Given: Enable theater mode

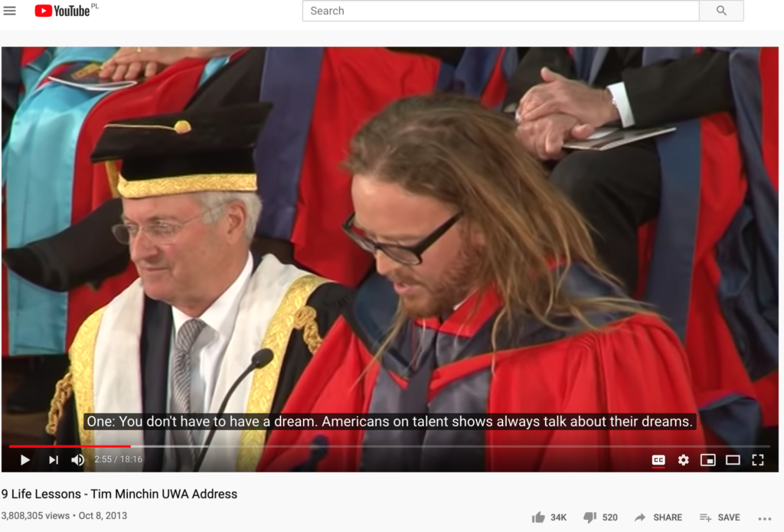Looking at the screenshot, I should pos(733,459).
